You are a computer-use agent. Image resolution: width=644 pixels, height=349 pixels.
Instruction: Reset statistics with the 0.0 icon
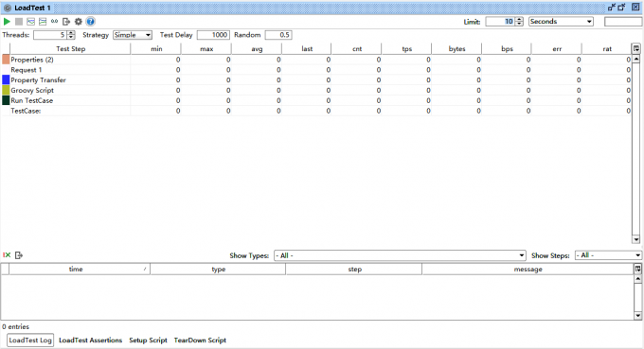[54, 22]
